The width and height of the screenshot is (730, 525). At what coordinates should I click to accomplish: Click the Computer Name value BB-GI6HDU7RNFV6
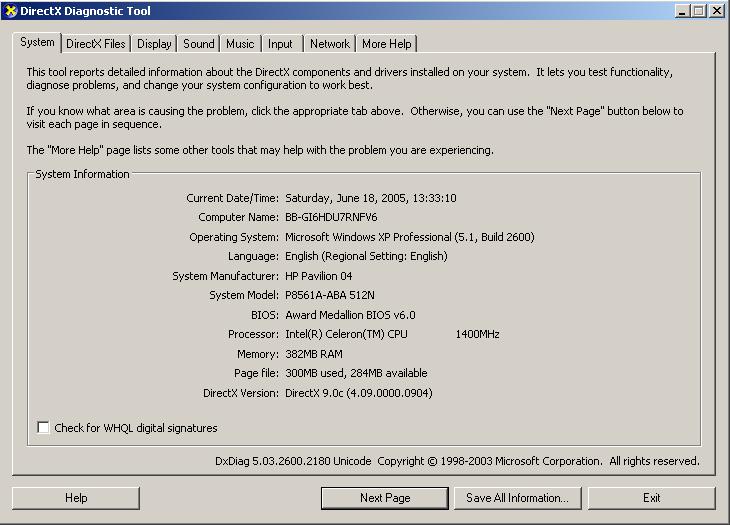click(331, 217)
